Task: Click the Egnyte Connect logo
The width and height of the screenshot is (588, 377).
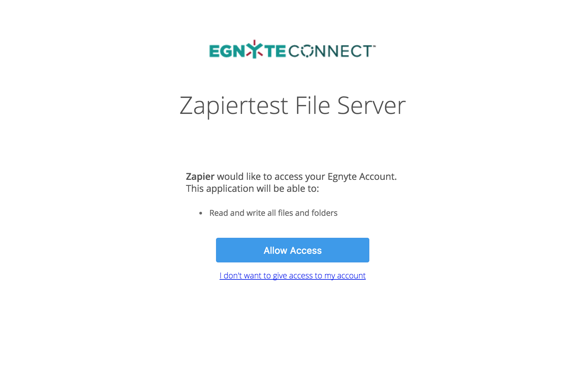Action: (292, 50)
